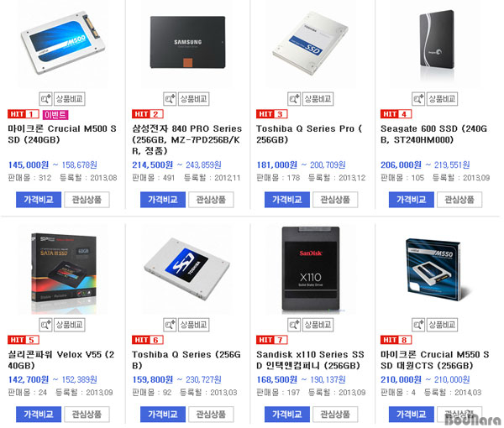The image size is (504, 428).
Task: Click the Sandisk X110 product thumbnail
Action: click(x=311, y=269)
